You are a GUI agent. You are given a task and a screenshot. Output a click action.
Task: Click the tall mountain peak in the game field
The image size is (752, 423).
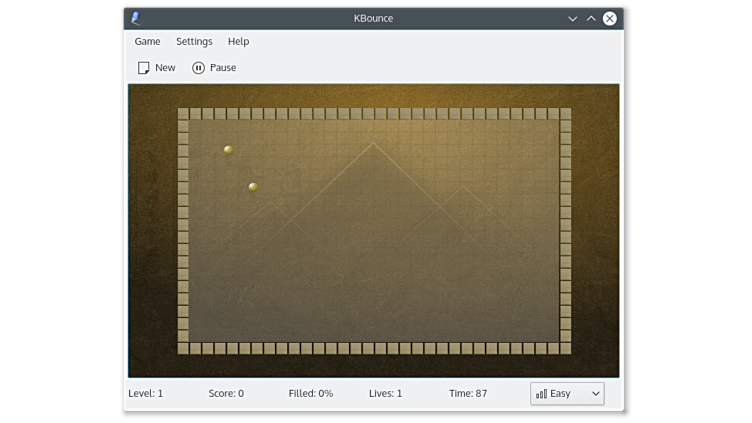(374, 144)
